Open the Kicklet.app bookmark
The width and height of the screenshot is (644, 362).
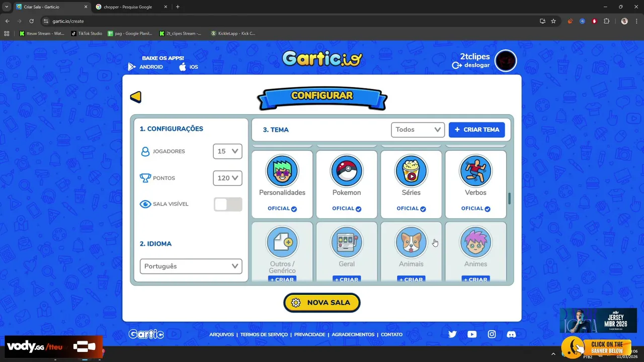point(233,34)
